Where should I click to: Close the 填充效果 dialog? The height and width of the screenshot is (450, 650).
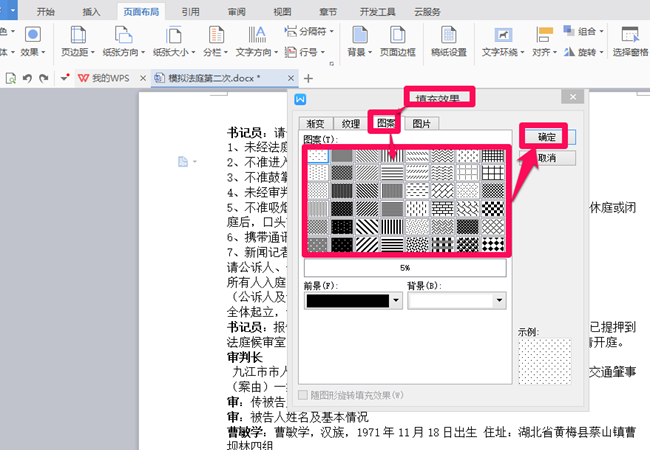pos(573,97)
